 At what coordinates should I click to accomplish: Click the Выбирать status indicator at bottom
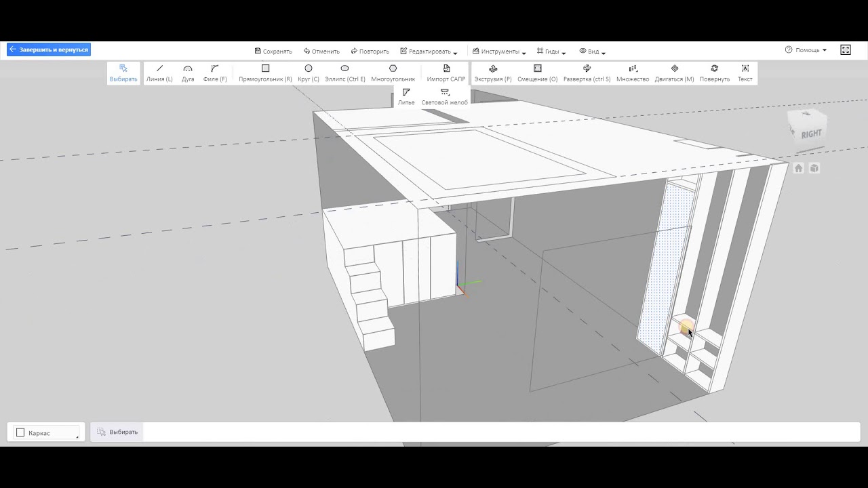click(x=117, y=432)
